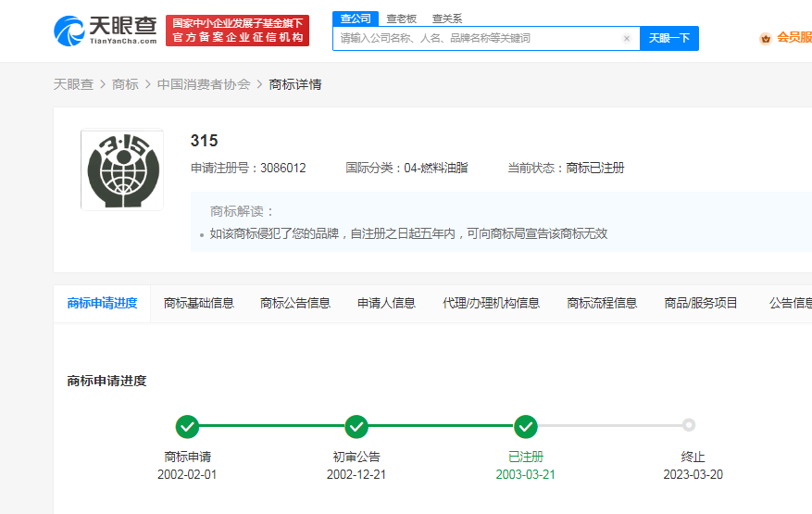Click the trademark invalidation notice text
812x514 pixels.
click(408, 233)
